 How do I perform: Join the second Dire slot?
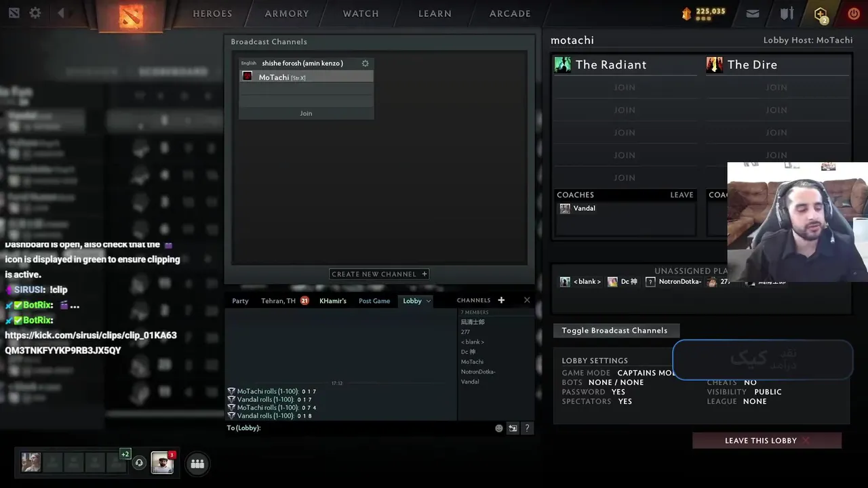point(776,110)
